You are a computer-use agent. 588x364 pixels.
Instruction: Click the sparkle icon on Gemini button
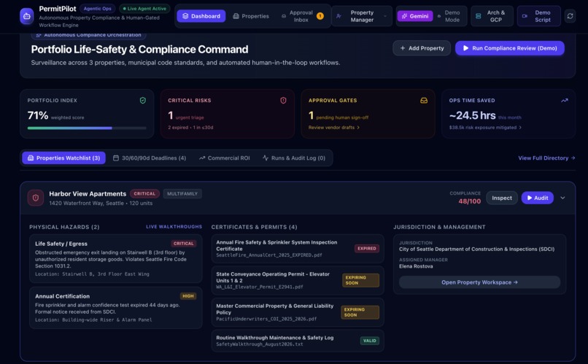pyautogui.click(x=404, y=16)
